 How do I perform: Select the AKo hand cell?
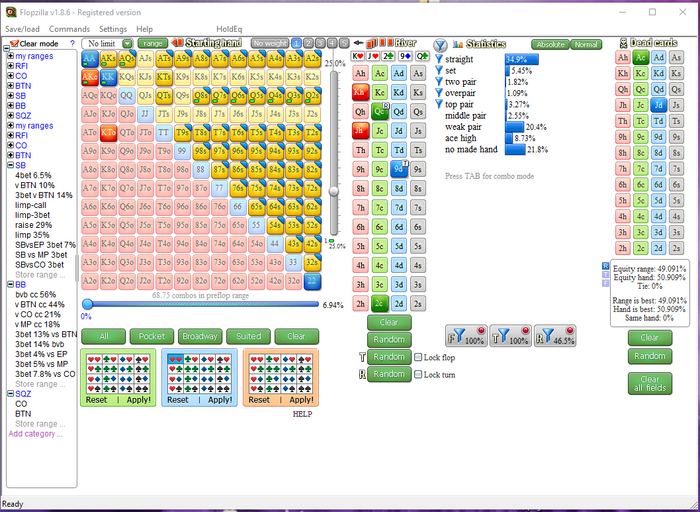click(x=90, y=77)
